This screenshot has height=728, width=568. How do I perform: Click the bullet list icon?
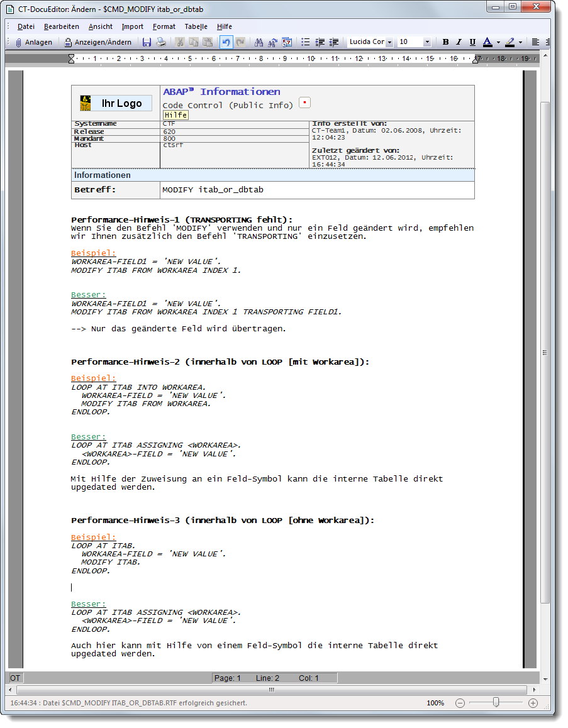pos(306,42)
